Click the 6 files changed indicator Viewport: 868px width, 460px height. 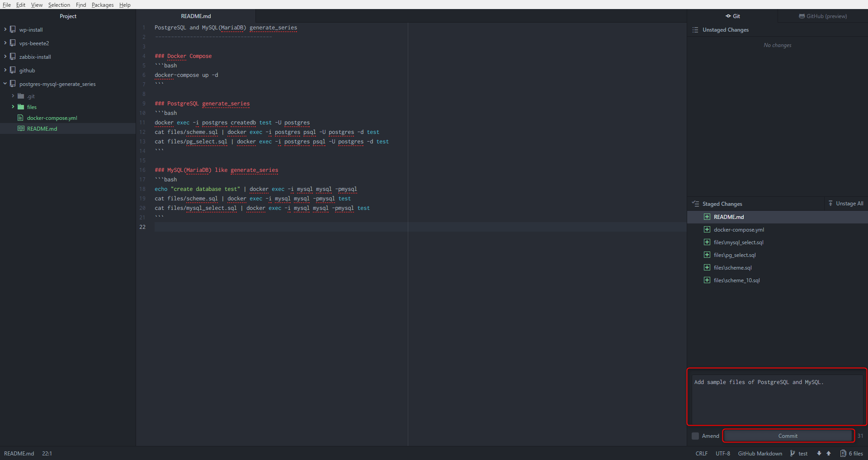[851, 453]
